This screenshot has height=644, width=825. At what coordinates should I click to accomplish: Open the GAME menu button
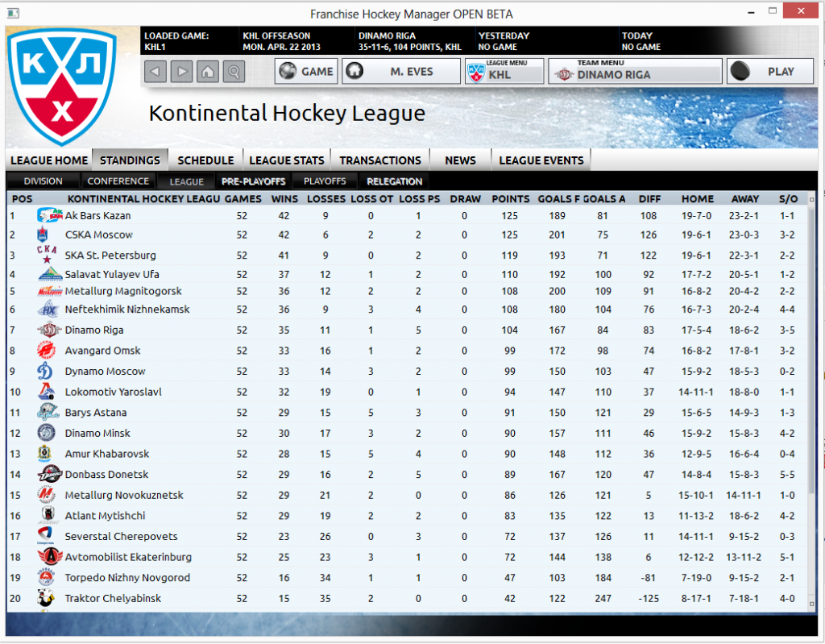[x=306, y=71]
